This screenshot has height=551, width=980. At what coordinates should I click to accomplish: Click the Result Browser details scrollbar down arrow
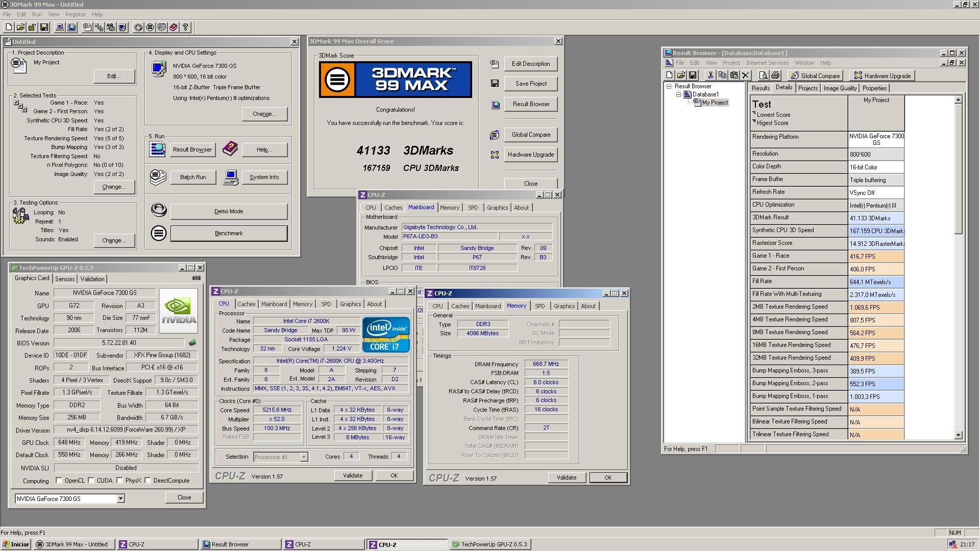tap(958, 435)
